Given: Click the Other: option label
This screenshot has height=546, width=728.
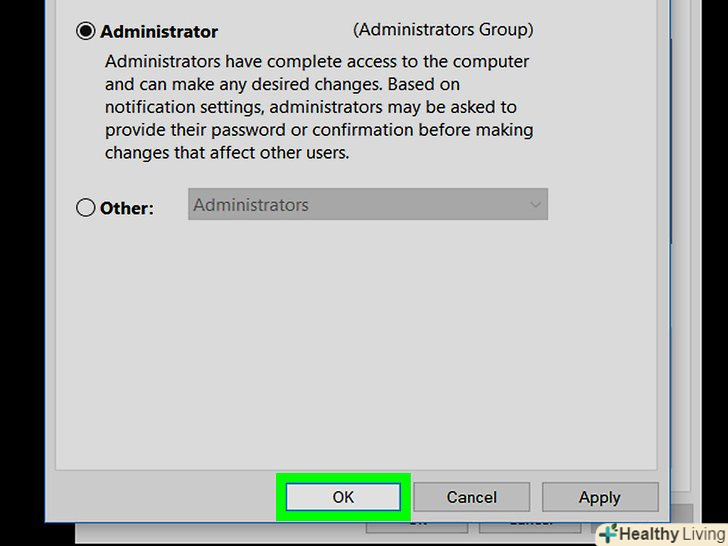Looking at the screenshot, I should [127, 209].
